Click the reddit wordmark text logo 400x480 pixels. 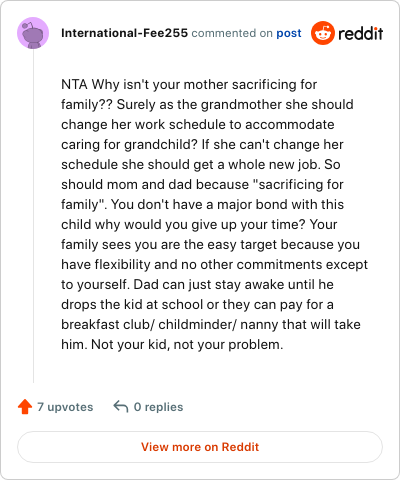(361, 33)
